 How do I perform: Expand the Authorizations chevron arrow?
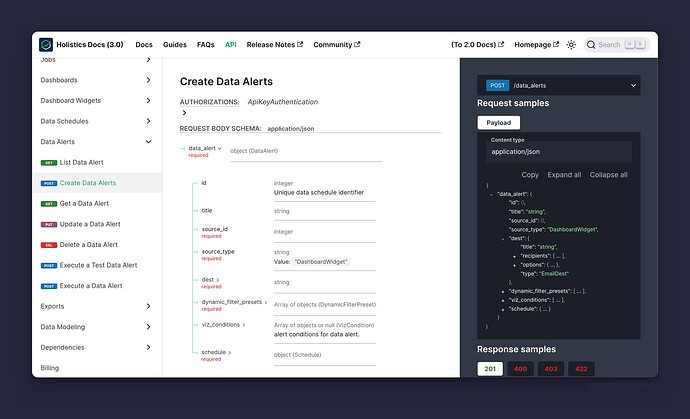click(184, 113)
